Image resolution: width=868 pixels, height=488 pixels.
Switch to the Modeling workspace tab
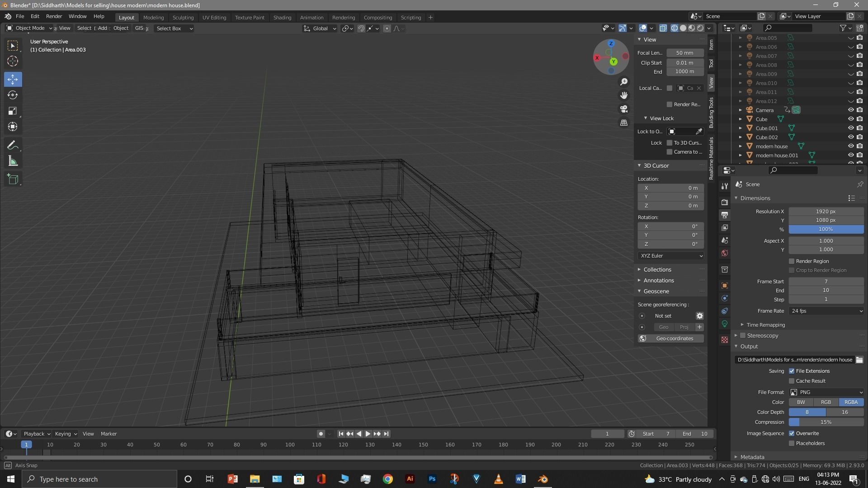tap(153, 18)
